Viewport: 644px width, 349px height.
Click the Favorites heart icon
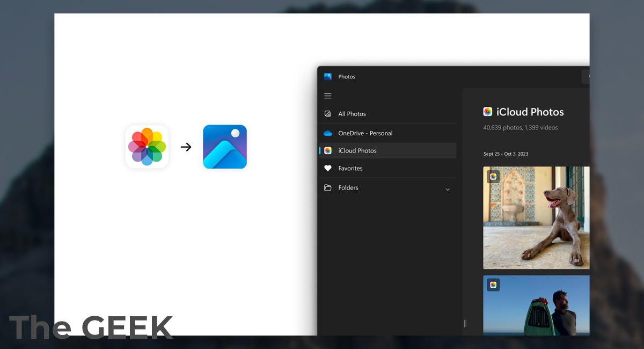[328, 169]
